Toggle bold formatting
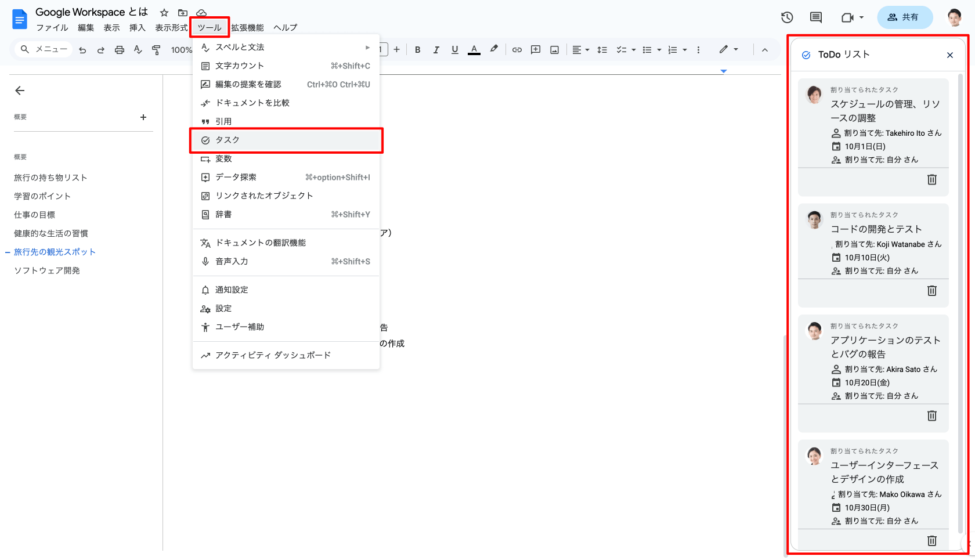This screenshot has width=975, height=560. point(417,50)
